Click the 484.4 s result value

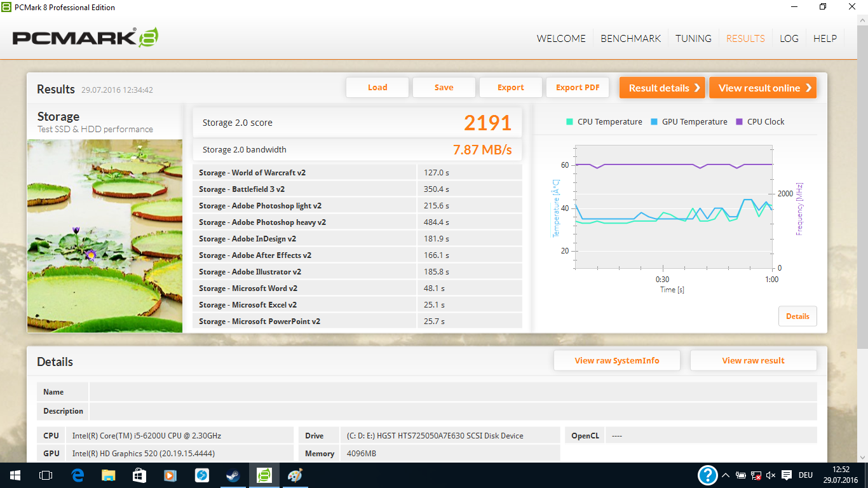(x=437, y=222)
